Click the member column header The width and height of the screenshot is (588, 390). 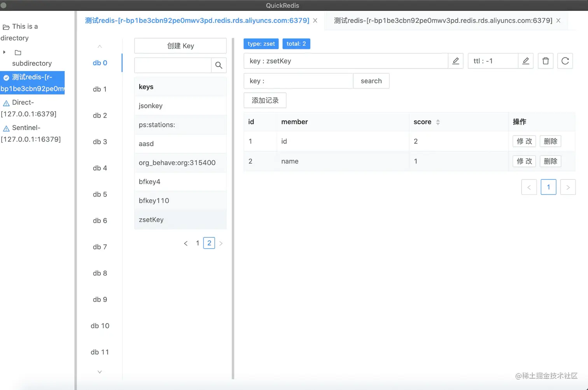point(294,122)
